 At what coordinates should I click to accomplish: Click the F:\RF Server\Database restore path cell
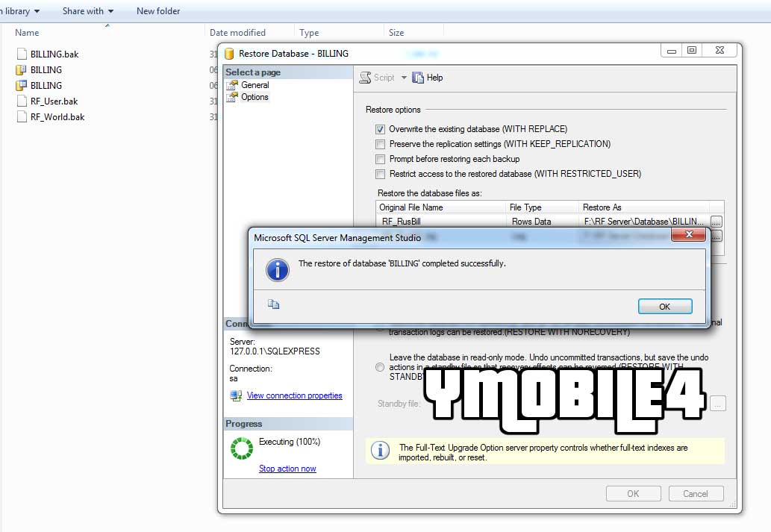(644, 222)
